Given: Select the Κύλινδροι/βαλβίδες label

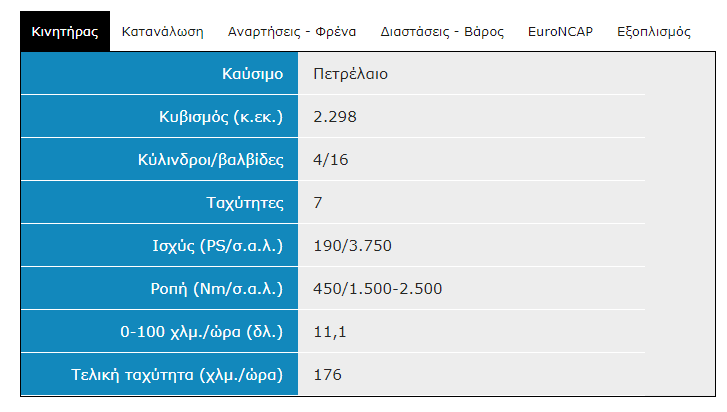Looking at the screenshot, I should pyautogui.click(x=210, y=160).
